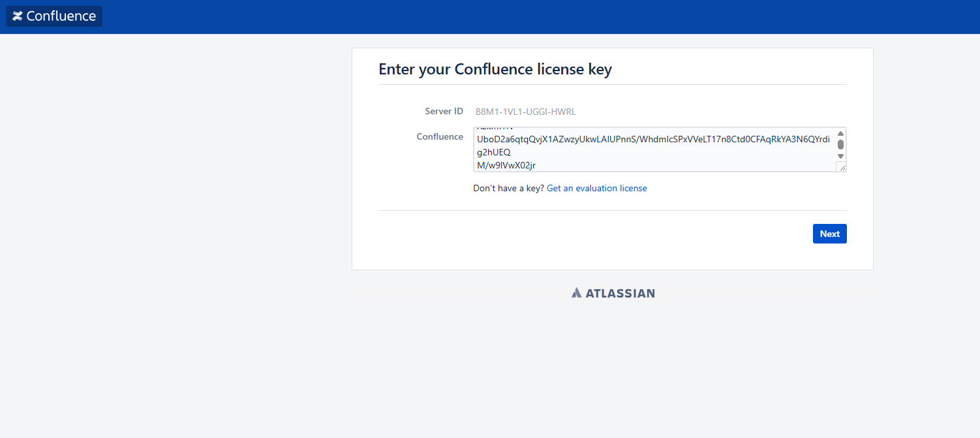Click the Confluence wordmark in the header
The image size is (980, 438).
61,16
